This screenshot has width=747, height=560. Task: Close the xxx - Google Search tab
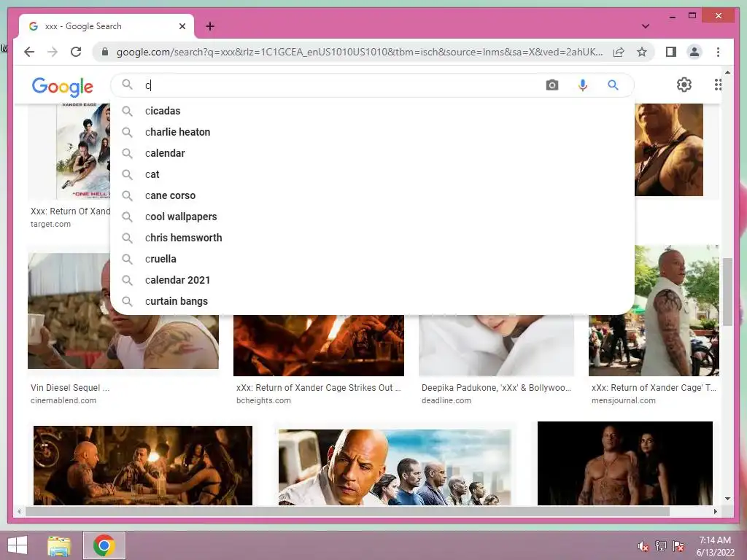(182, 26)
